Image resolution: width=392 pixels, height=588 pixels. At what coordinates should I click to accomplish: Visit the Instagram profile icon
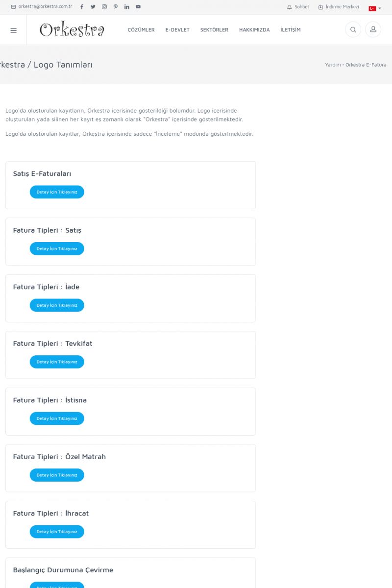[x=104, y=7]
